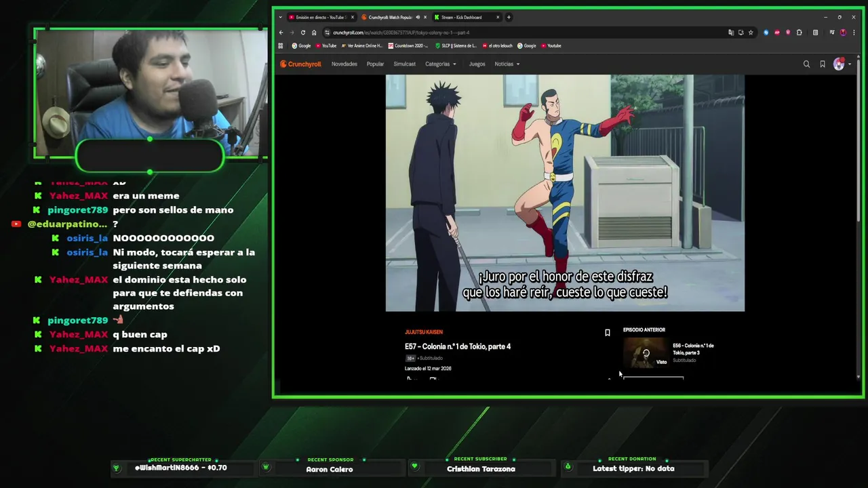The height and width of the screenshot is (488, 868).
Task: Click the anime video player
Action: coord(565,193)
